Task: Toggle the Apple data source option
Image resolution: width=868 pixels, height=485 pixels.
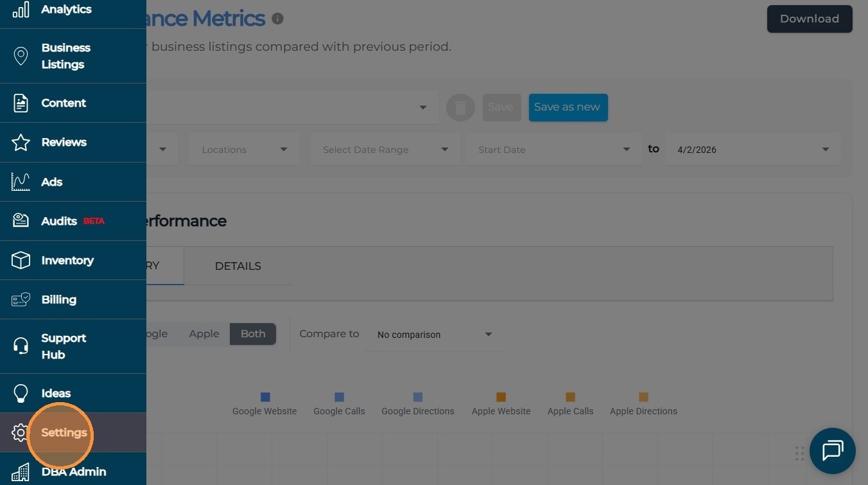Action: point(204,334)
